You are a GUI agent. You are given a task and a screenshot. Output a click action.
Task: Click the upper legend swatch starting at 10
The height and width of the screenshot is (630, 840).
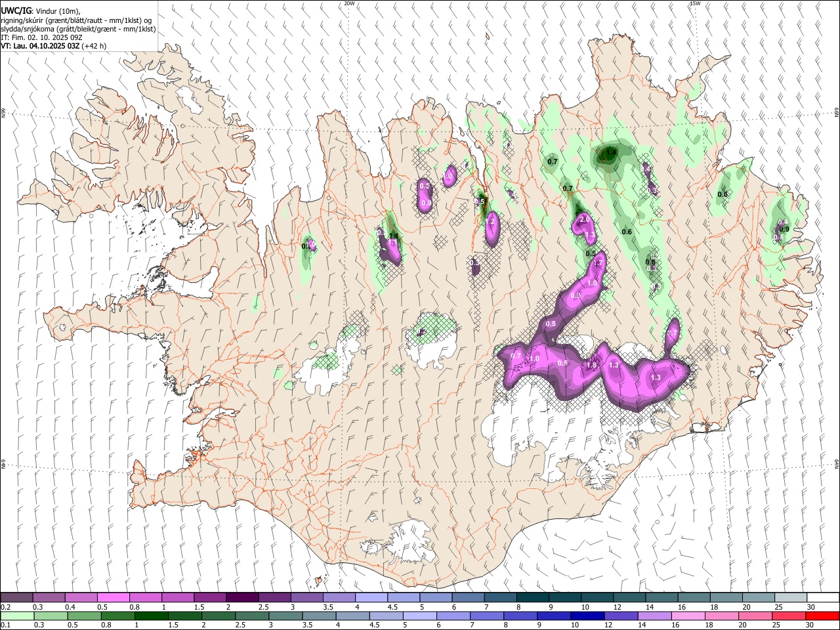(x=597, y=598)
